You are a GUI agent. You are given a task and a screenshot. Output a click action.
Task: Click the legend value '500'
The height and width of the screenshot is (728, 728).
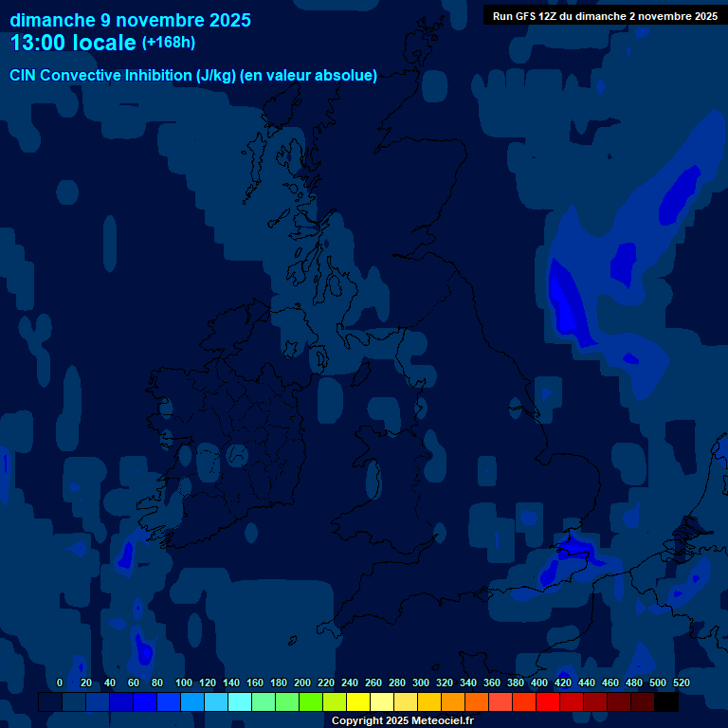coord(658,682)
